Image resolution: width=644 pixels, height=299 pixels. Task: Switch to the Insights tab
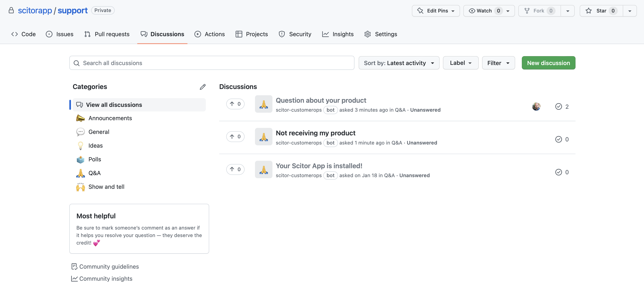(x=338, y=34)
